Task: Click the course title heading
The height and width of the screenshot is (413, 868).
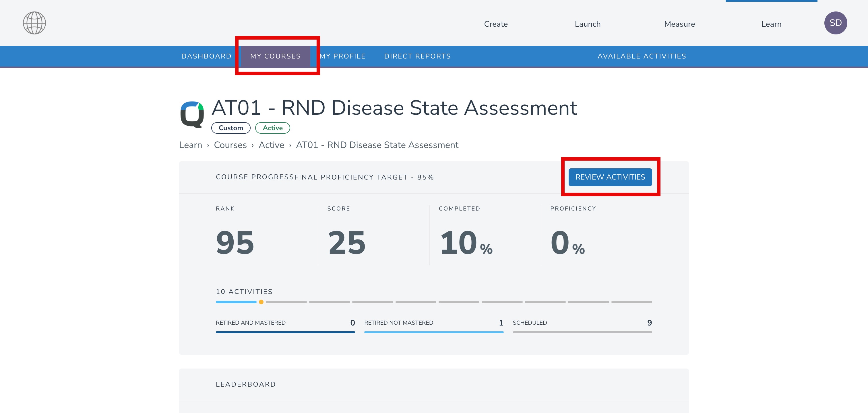Action: click(x=394, y=108)
